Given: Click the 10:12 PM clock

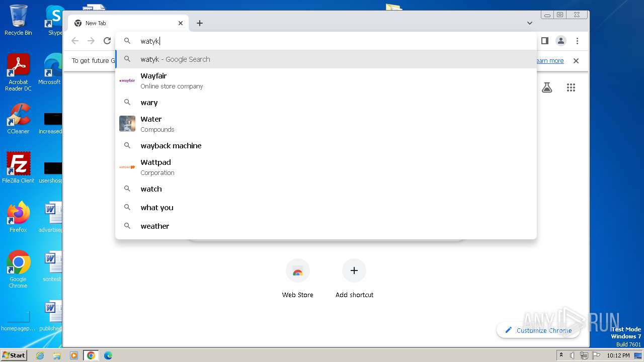Looking at the screenshot, I should click(x=618, y=355).
